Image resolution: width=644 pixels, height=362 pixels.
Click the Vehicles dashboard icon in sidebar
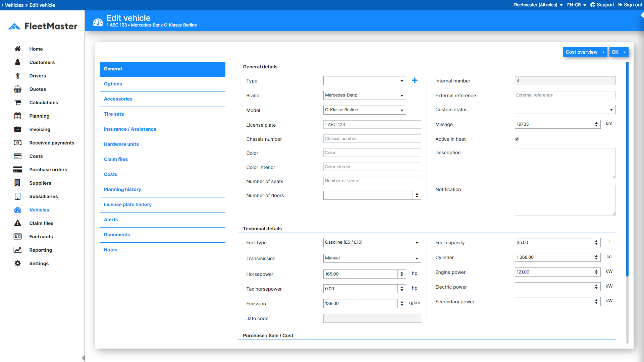pos(18,210)
